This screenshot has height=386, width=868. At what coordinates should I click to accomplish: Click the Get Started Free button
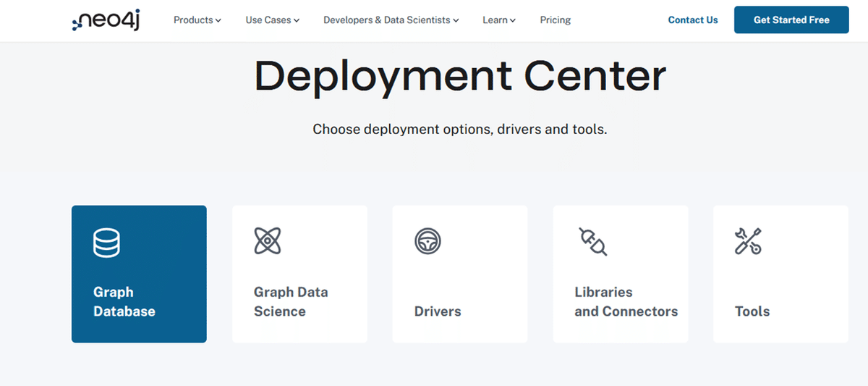(791, 20)
